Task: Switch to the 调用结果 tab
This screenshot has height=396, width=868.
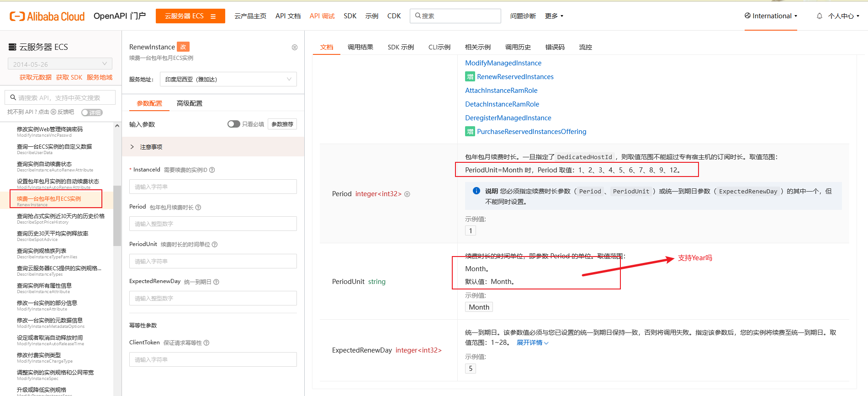Action: 360,47
